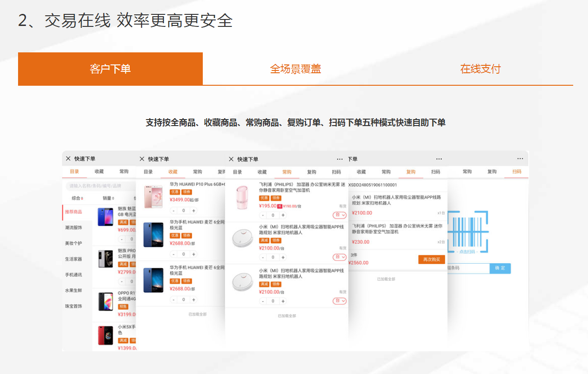This screenshot has height=374, width=588.
Task: Decrease HUAWEI P10 Plus quantity with minus
Action: coord(174,210)
